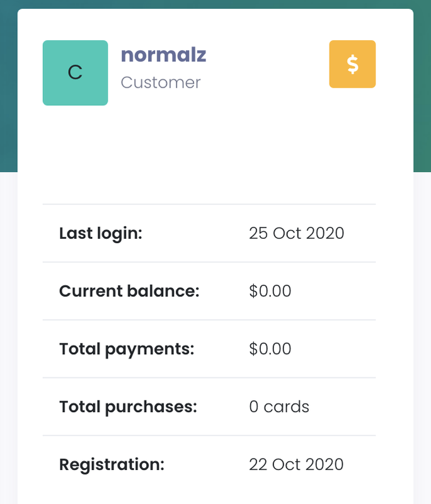Click the Total payments $0.00 value
431x504 pixels.
(270, 349)
